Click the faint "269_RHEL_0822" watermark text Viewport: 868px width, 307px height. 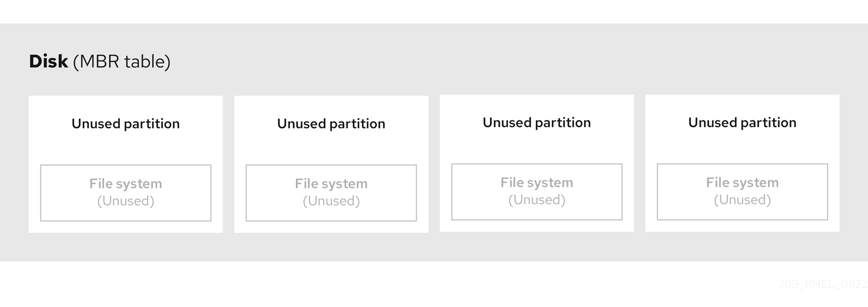(x=822, y=284)
